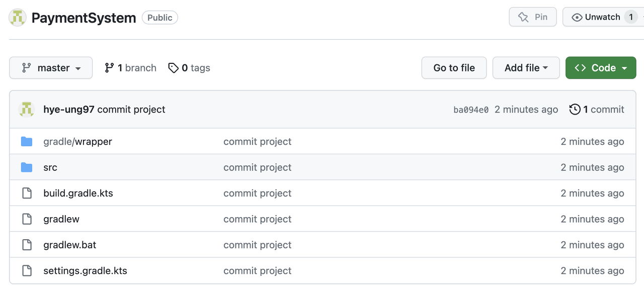The height and width of the screenshot is (294, 644).
Task: Click the gradle/wrapper folder icon
Action: coord(27,142)
